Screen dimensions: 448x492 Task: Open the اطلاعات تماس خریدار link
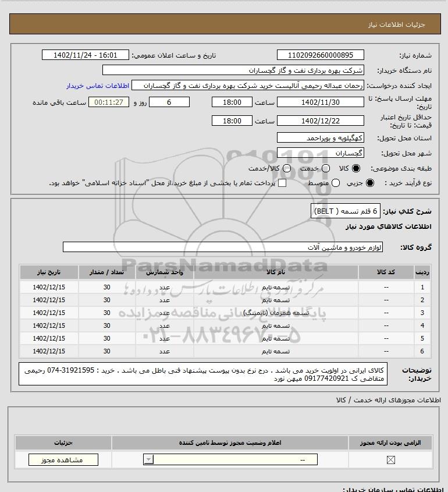tap(98, 86)
